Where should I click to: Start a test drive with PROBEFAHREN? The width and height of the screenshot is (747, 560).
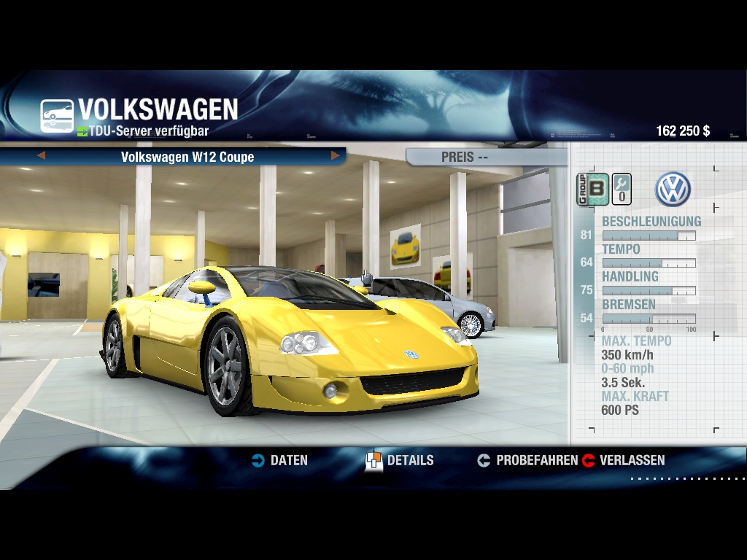537,461
